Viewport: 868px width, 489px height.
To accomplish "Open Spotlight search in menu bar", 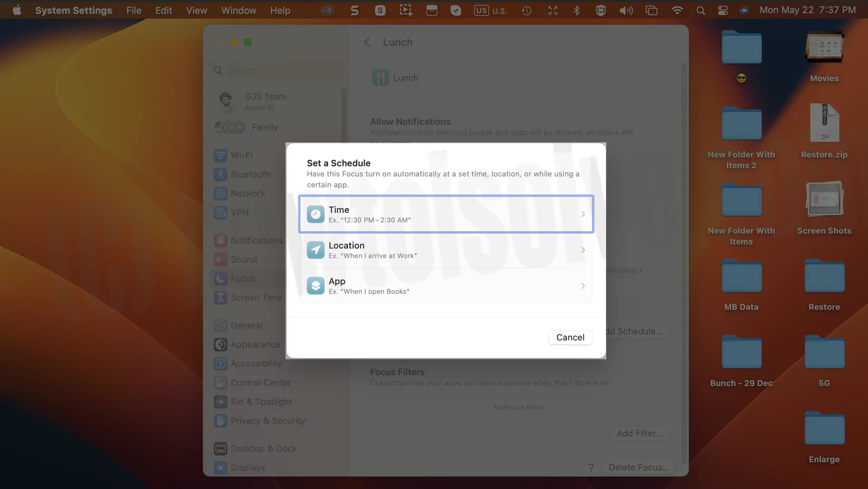I will click(x=701, y=10).
